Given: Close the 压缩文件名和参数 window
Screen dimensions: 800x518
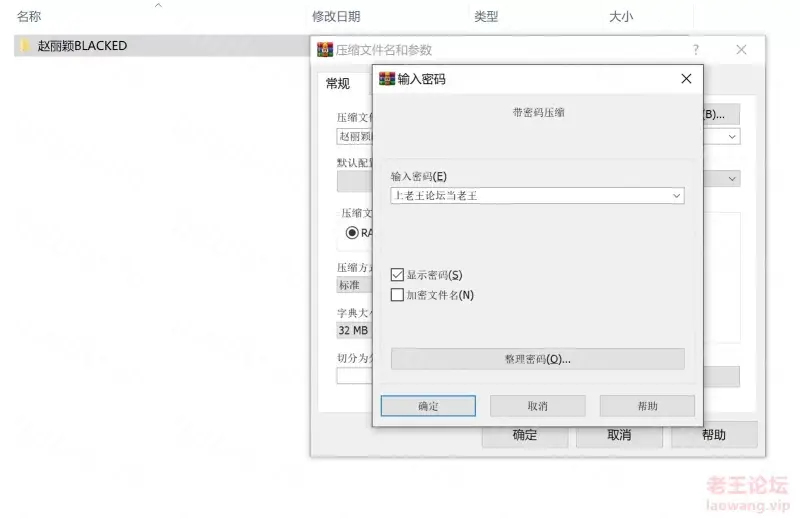Looking at the screenshot, I should tap(741, 50).
